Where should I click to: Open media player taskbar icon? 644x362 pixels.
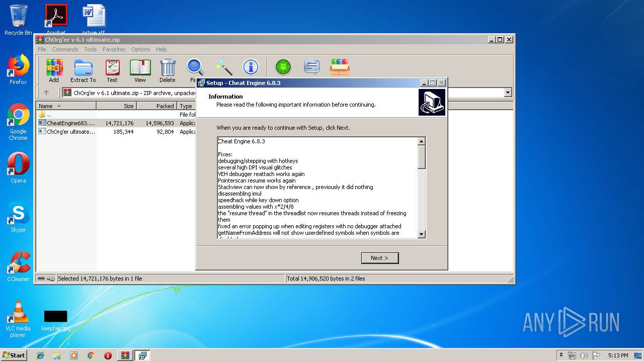(x=74, y=355)
